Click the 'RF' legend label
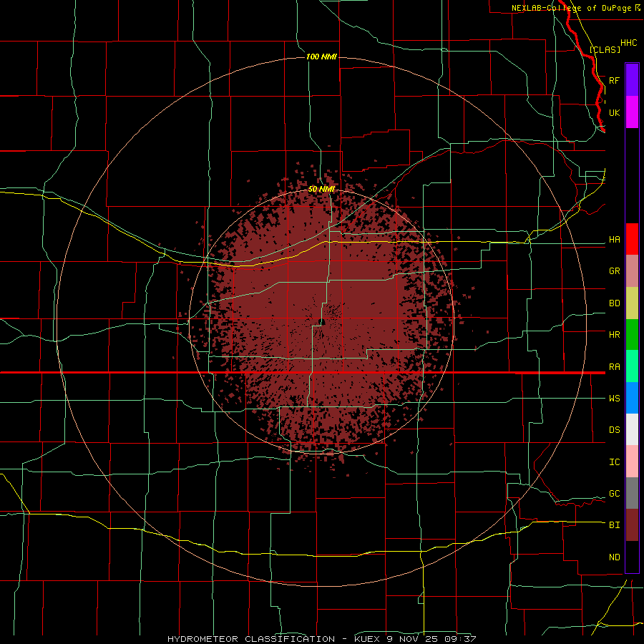Image resolution: width=644 pixels, height=644 pixels. [614, 80]
